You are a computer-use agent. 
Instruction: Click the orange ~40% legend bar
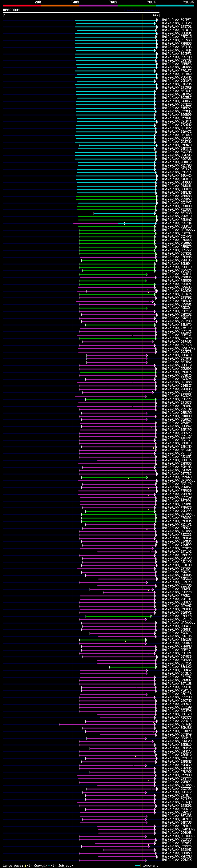point(60,6)
